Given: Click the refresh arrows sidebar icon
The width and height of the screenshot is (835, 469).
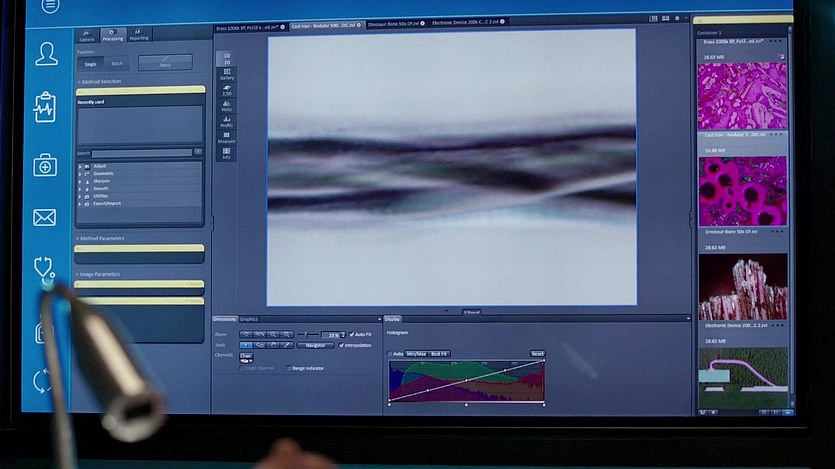Looking at the screenshot, I should [x=42, y=381].
